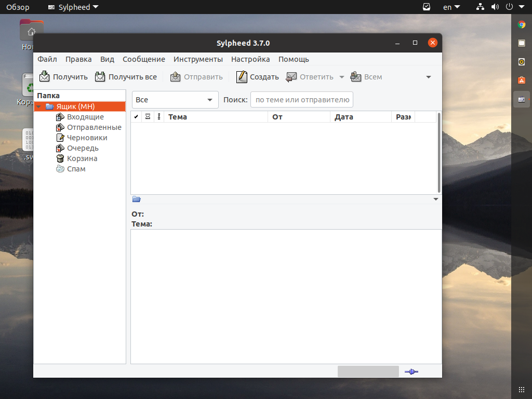Image resolution: width=532 pixels, height=399 pixels.
Task: Click the Папка folder tree header
Action: coord(79,96)
